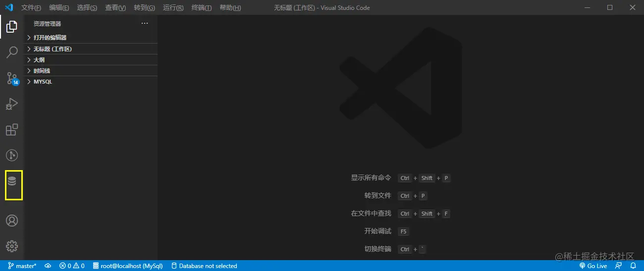The image size is (644, 271).
Task: Open the Manage gear icon
Action: 12,246
